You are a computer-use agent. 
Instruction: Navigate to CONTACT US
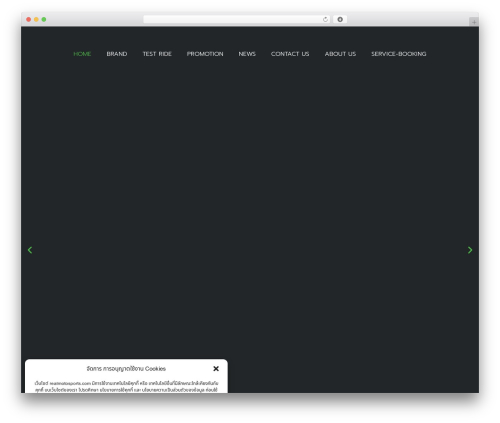pos(290,54)
